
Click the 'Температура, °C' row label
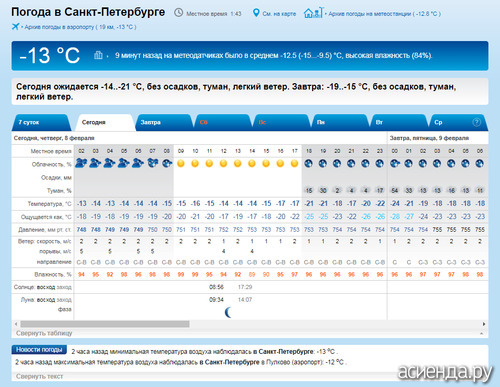49,204
